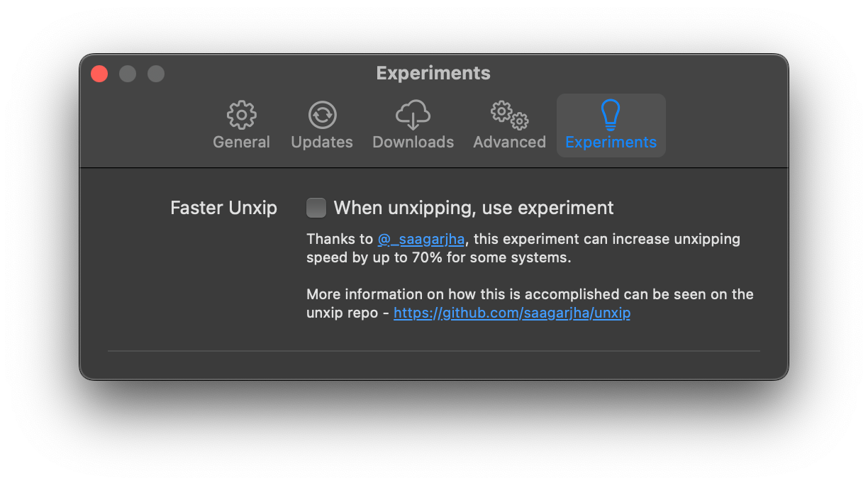The image size is (868, 485).
Task: Click the Experiments window title text
Action: [433, 73]
